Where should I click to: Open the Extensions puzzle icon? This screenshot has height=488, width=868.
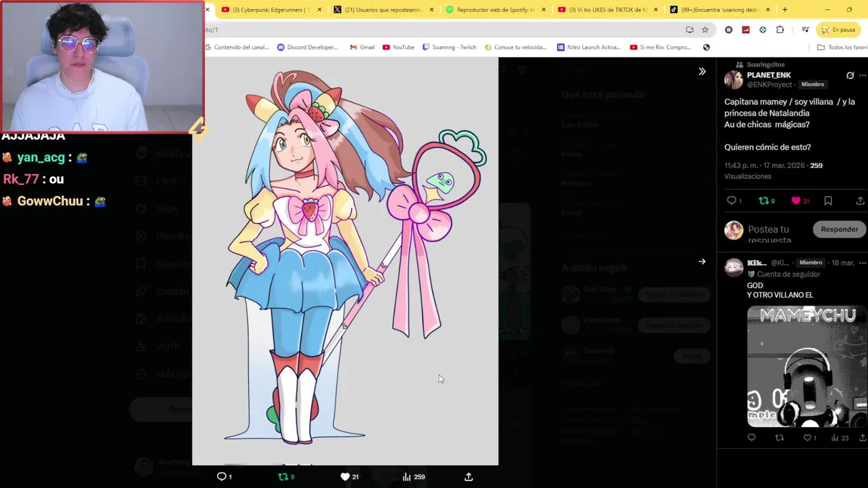point(780,30)
